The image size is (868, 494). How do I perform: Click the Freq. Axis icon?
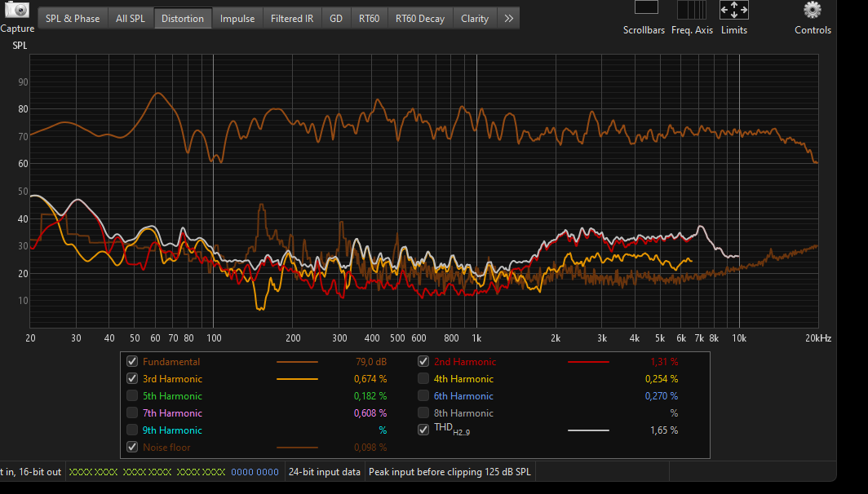692,10
